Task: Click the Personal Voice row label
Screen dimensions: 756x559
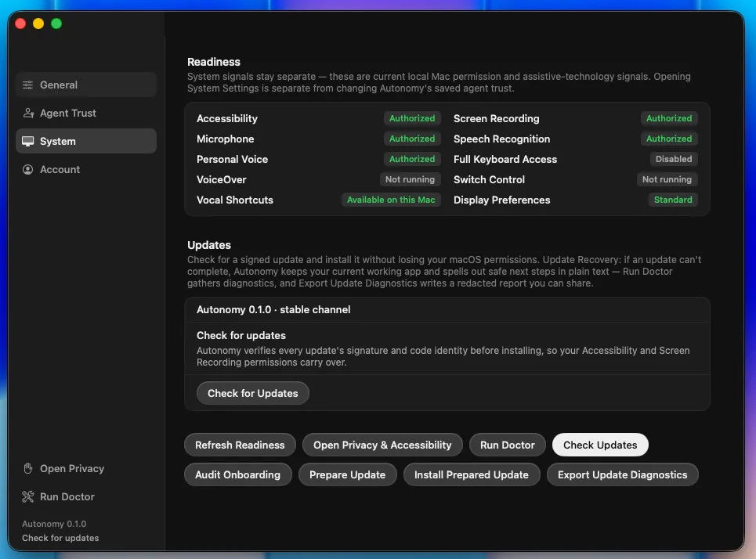Action: (x=233, y=159)
